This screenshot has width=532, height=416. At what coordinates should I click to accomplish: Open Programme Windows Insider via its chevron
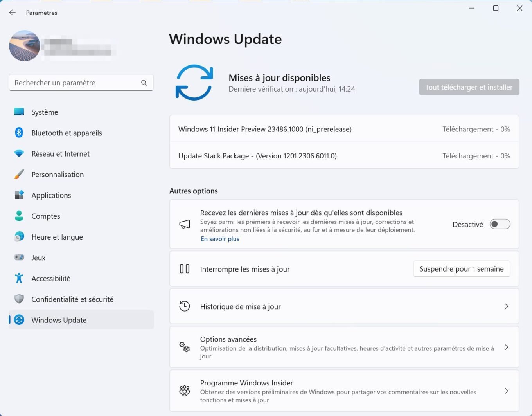tap(507, 391)
